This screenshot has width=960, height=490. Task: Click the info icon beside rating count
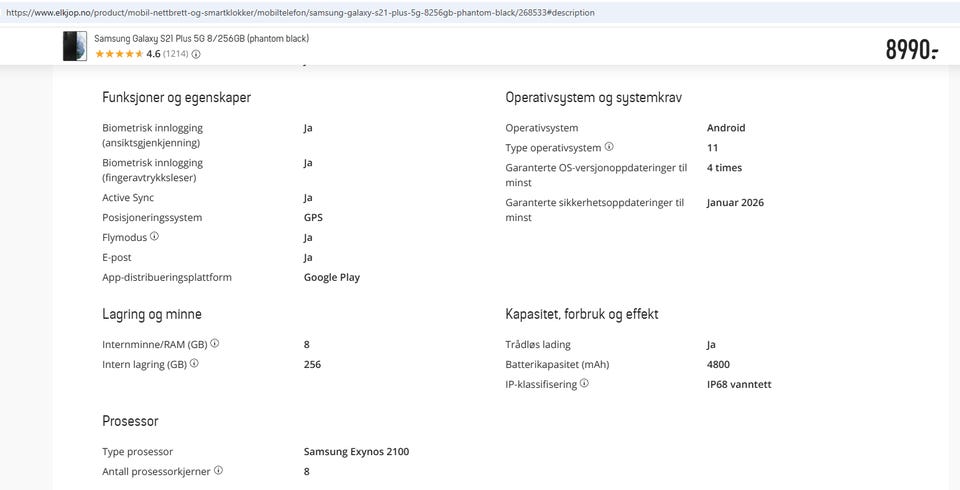click(196, 54)
